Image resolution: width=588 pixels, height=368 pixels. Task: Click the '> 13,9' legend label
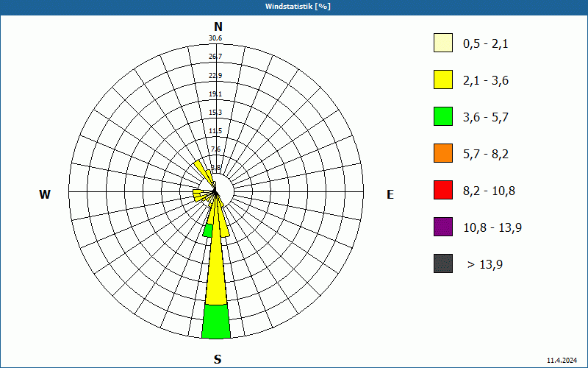[x=485, y=265]
